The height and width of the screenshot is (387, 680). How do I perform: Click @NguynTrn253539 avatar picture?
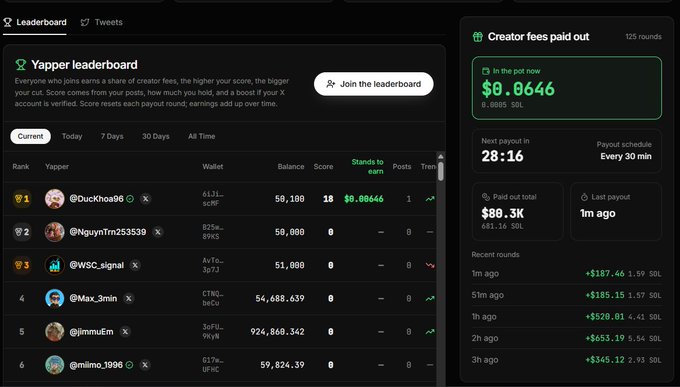click(55, 232)
